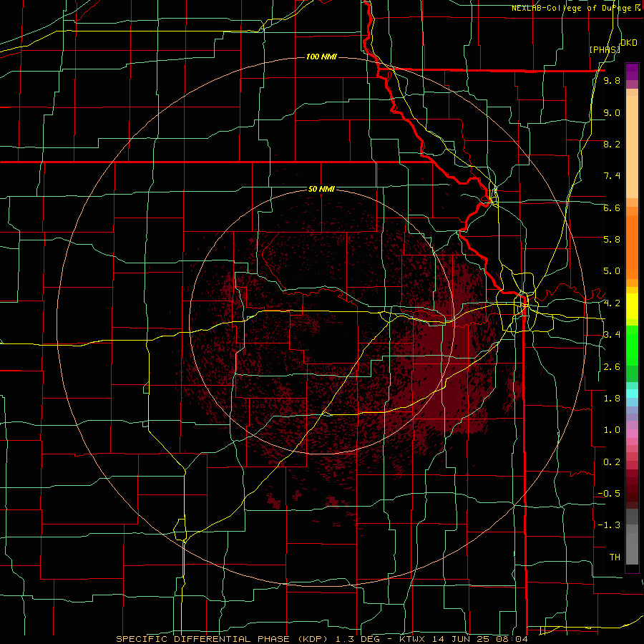The image size is (644, 644).
Task: Click the 5.8 scale value
Action: click(612, 239)
